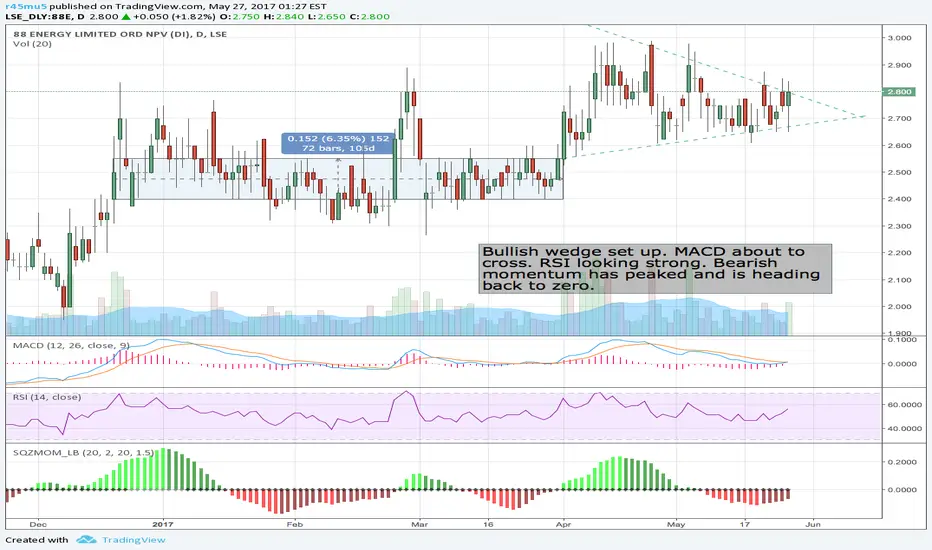Select the SQZMOM_LB (20, 2, 20, 1.5) label
Screen dimensions: 932x550
click(83, 452)
